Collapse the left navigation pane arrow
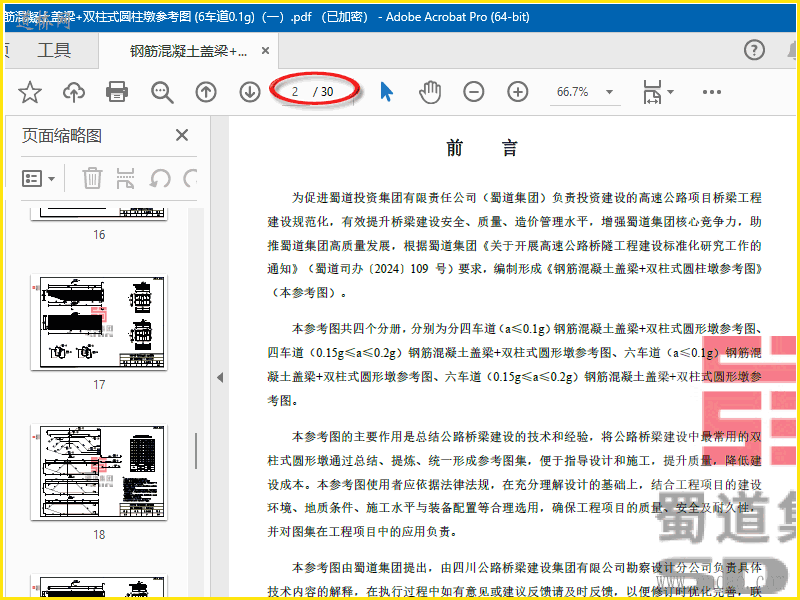 point(220,377)
